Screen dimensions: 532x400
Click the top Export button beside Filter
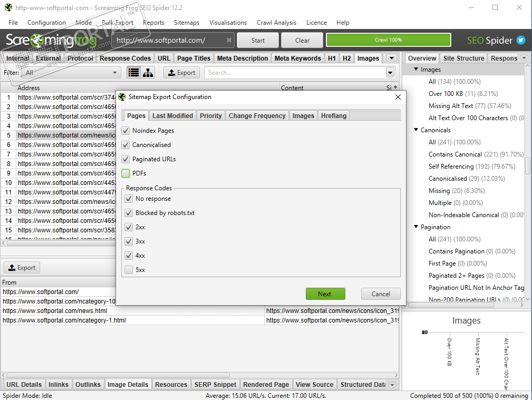tap(182, 73)
